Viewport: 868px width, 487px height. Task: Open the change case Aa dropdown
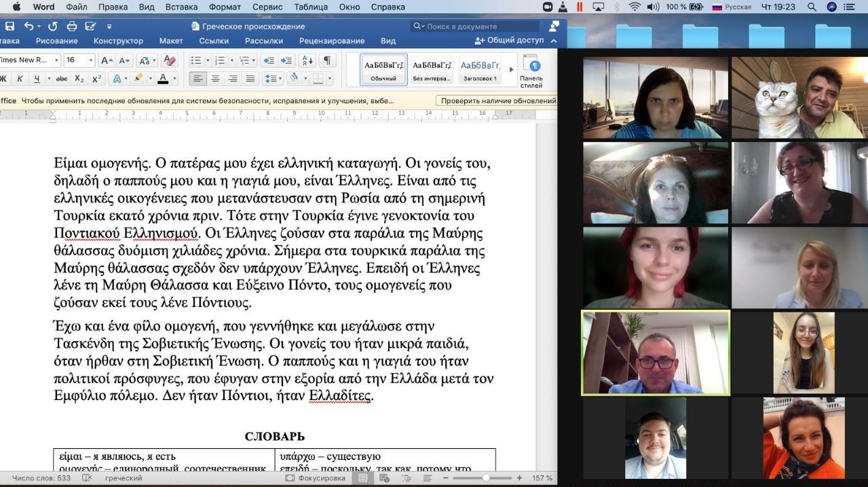147,60
